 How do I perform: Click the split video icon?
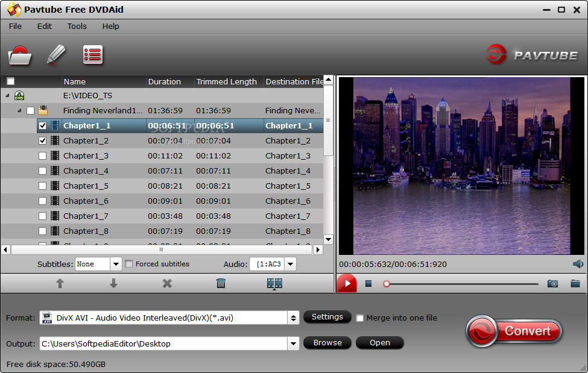274,284
